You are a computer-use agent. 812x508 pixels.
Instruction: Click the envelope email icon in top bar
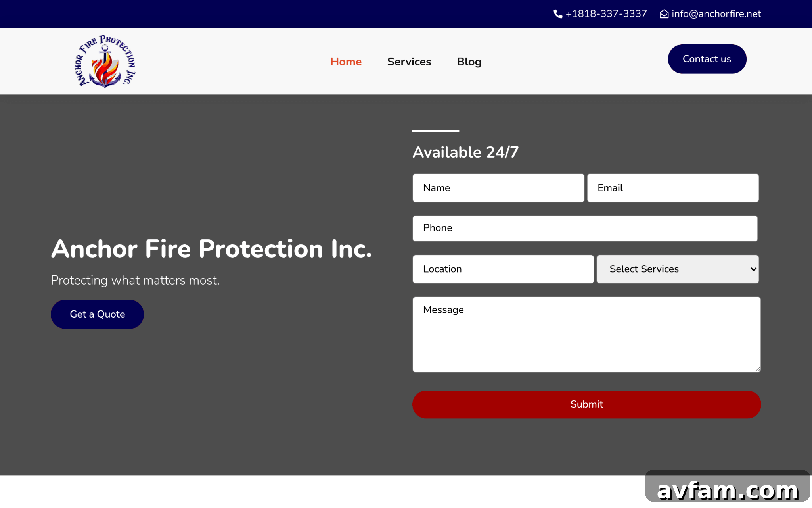pyautogui.click(x=664, y=14)
